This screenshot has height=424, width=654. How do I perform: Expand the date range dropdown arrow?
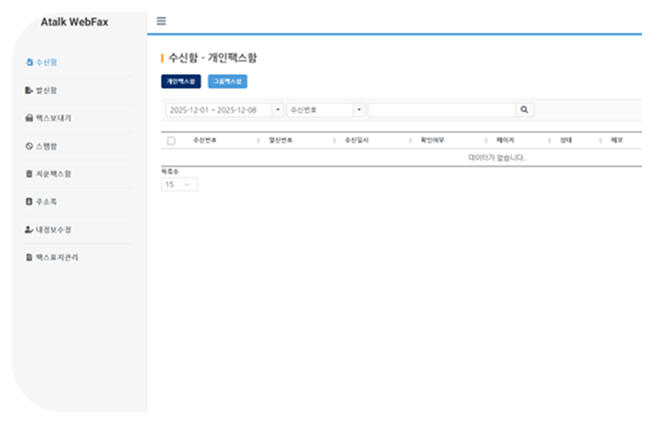pyautogui.click(x=277, y=110)
